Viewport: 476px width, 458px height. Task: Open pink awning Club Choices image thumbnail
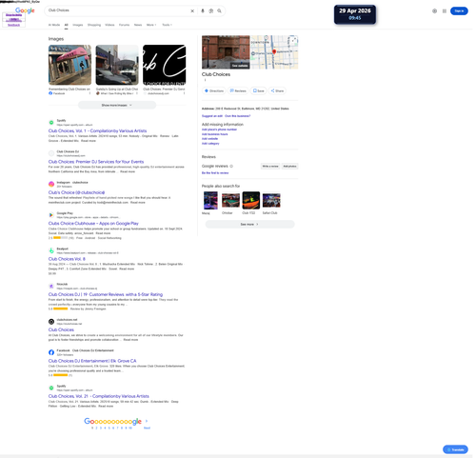pos(69,65)
